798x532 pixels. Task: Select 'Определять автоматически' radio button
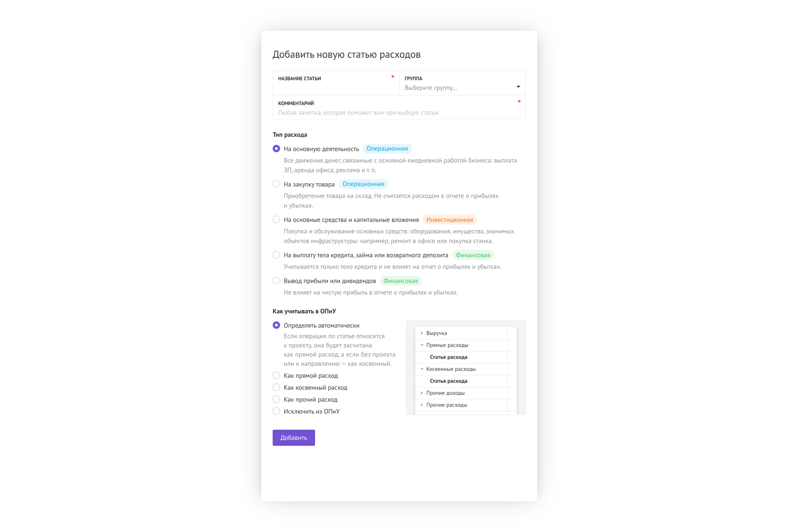[x=276, y=325]
